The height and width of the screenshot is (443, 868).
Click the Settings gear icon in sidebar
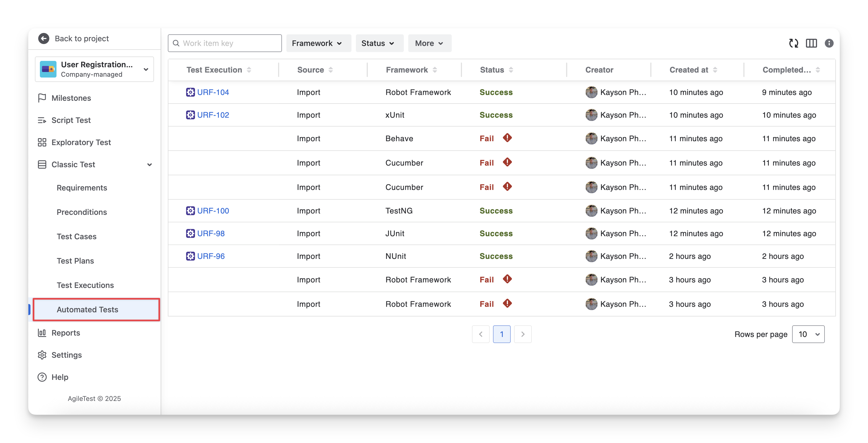pyautogui.click(x=42, y=355)
